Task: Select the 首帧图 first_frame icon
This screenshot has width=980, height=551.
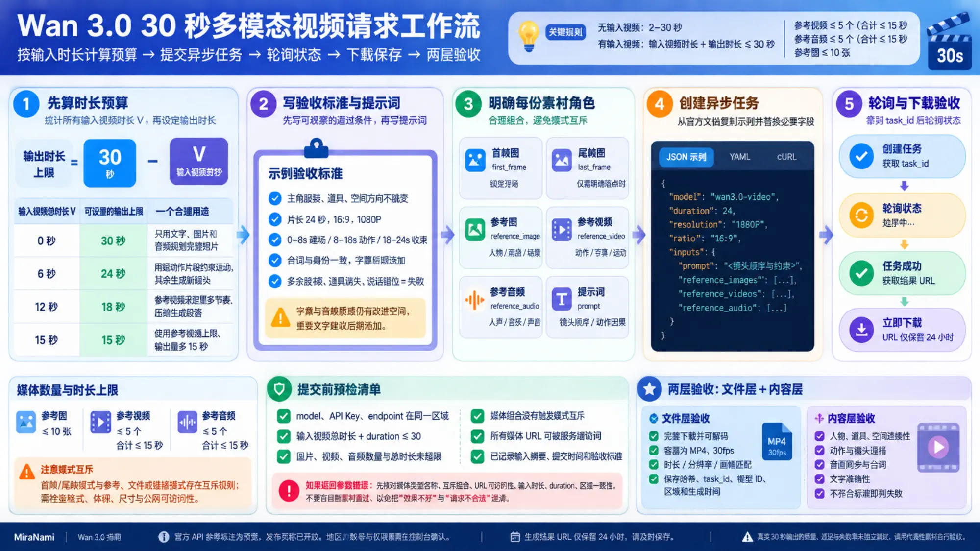Action: 475,160
